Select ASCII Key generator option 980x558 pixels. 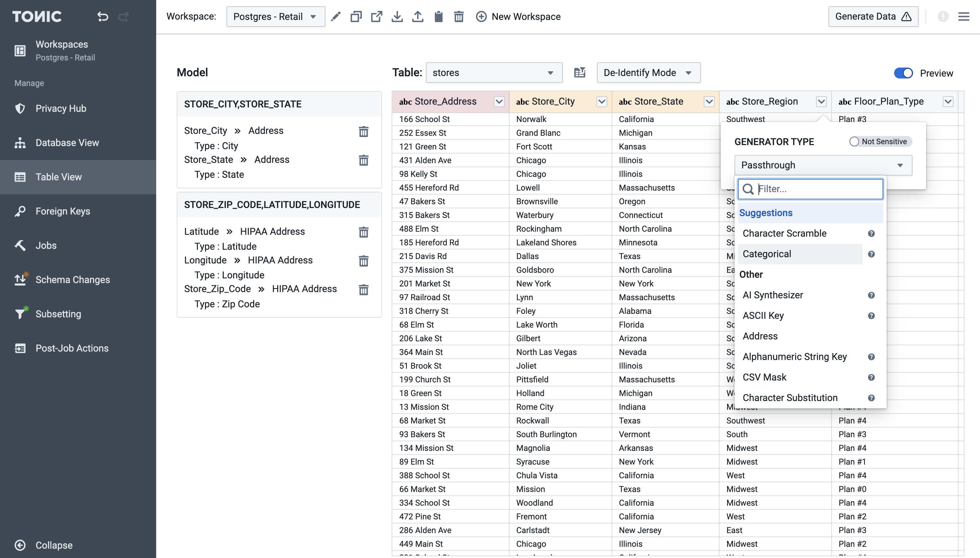pos(800,316)
